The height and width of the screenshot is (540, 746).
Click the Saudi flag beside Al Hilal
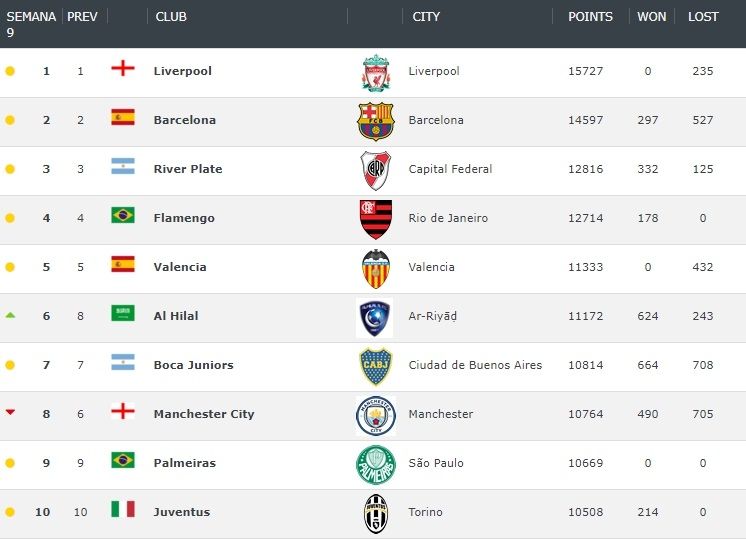[123, 314]
